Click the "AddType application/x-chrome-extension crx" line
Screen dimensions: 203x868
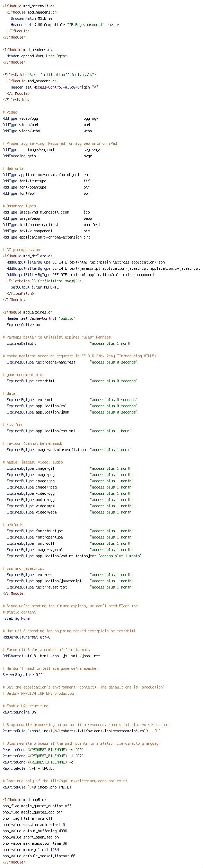click(x=46, y=237)
